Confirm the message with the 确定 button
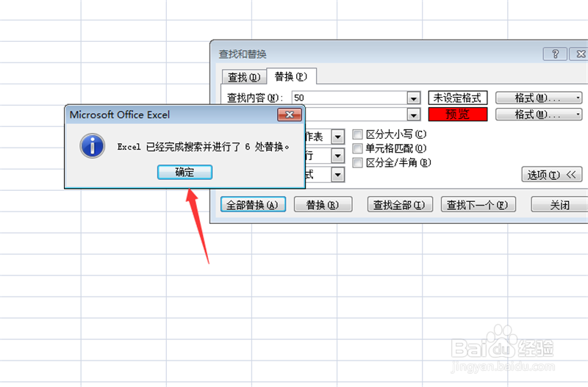The height and width of the screenshot is (387, 588). pyautogui.click(x=184, y=172)
